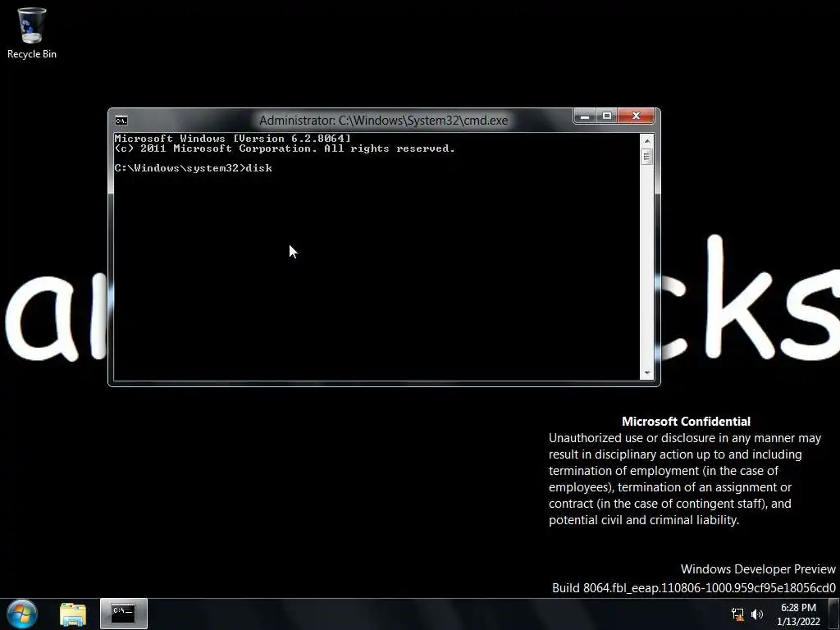This screenshot has width=840, height=630.
Task: Click the 'C:\Windows\system32>' prompt text
Action: (x=180, y=168)
